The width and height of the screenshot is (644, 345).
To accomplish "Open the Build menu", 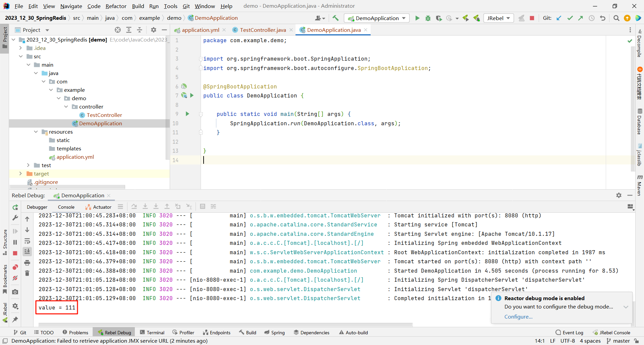I will (x=138, y=6).
